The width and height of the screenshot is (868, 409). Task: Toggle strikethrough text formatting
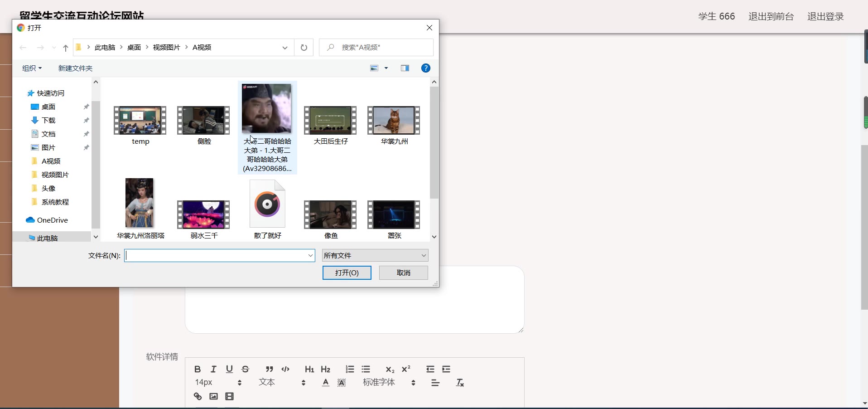point(246,369)
